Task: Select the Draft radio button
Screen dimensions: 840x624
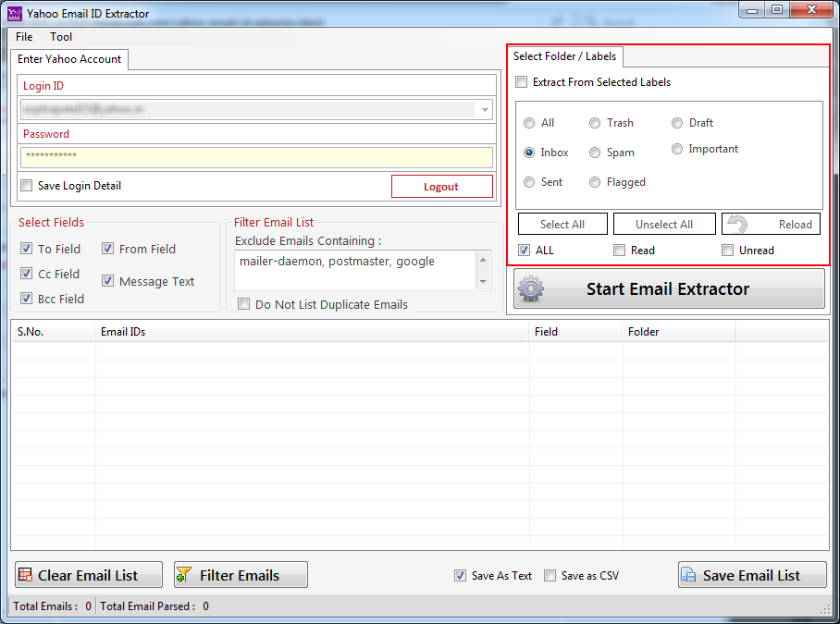Action: pos(677,123)
